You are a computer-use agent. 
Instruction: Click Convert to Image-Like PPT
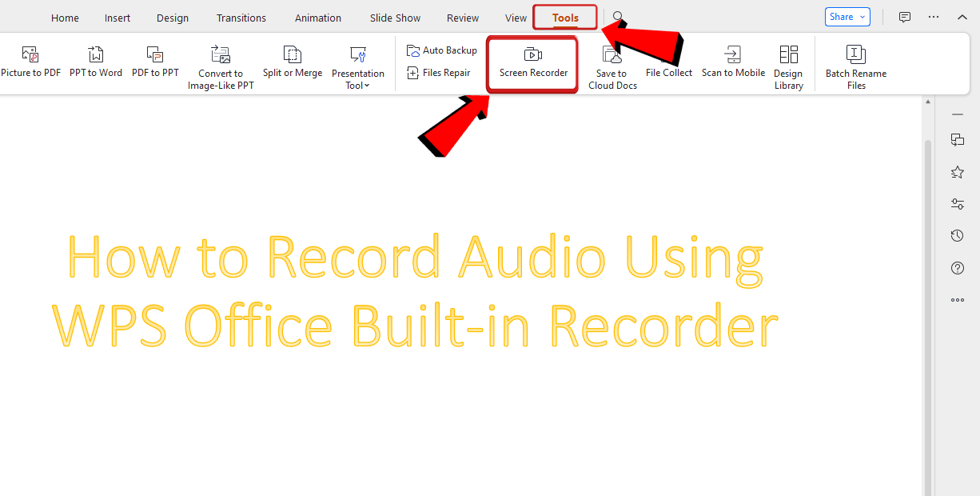pyautogui.click(x=220, y=64)
